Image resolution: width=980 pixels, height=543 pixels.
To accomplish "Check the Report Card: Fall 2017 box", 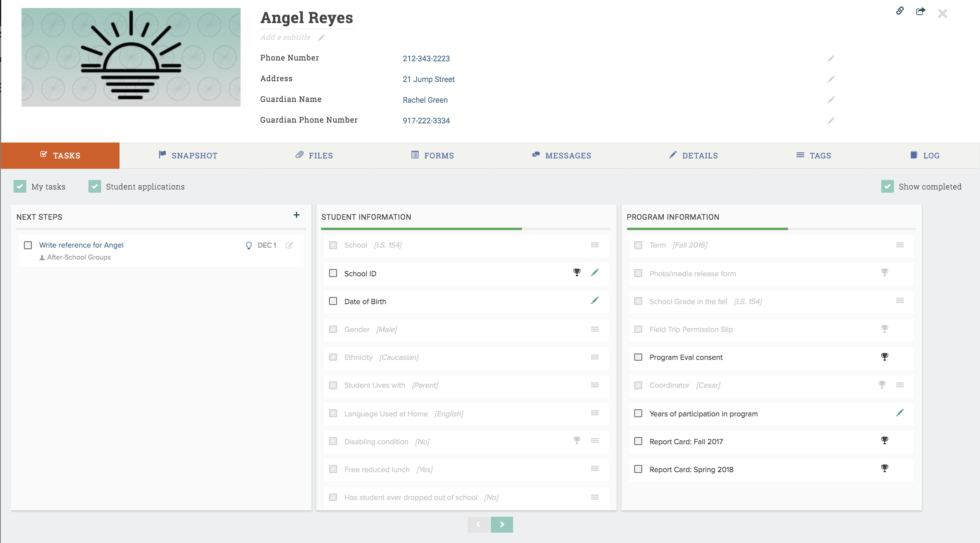I will [638, 441].
